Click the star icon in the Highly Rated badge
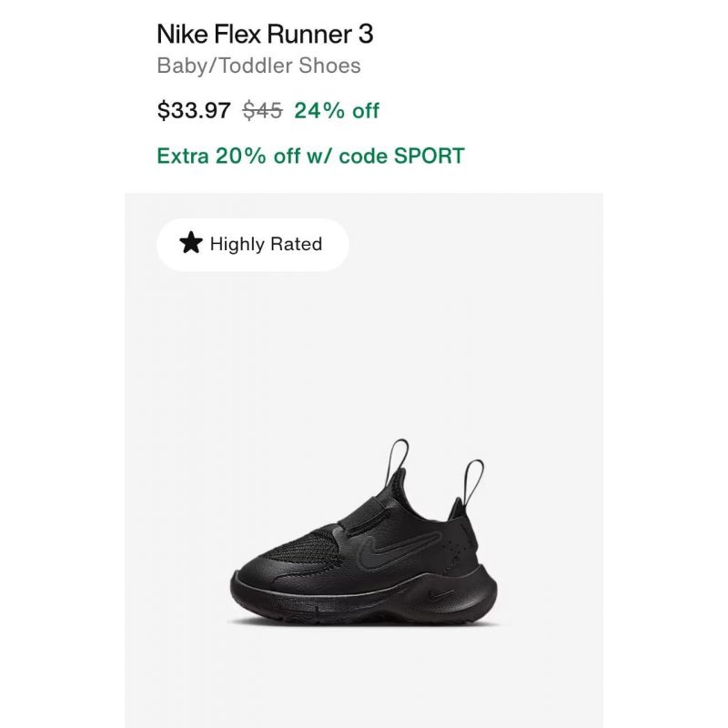The height and width of the screenshot is (728, 728). pos(191,243)
